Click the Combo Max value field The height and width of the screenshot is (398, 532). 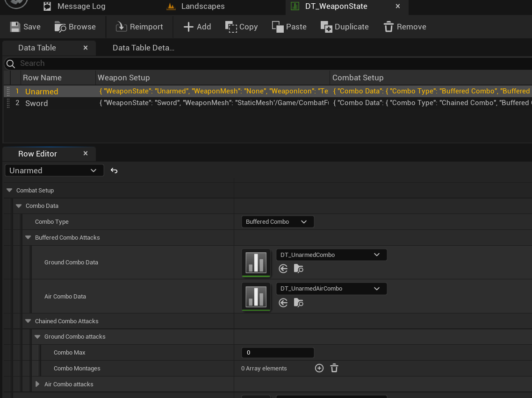coord(278,353)
